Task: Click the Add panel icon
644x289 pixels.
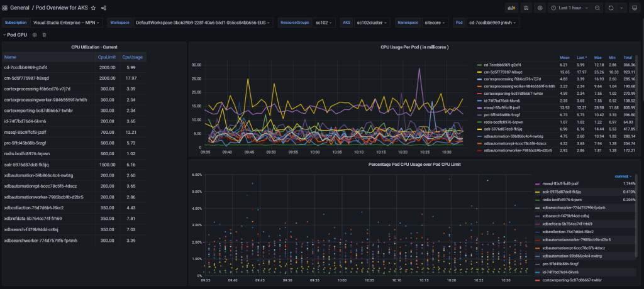Action: [511, 8]
